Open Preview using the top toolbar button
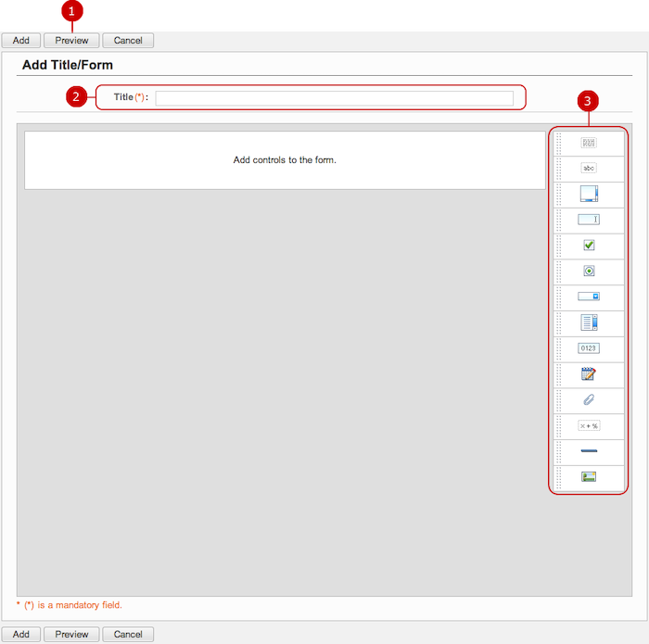The width and height of the screenshot is (649, 644). tap(71, 41)
